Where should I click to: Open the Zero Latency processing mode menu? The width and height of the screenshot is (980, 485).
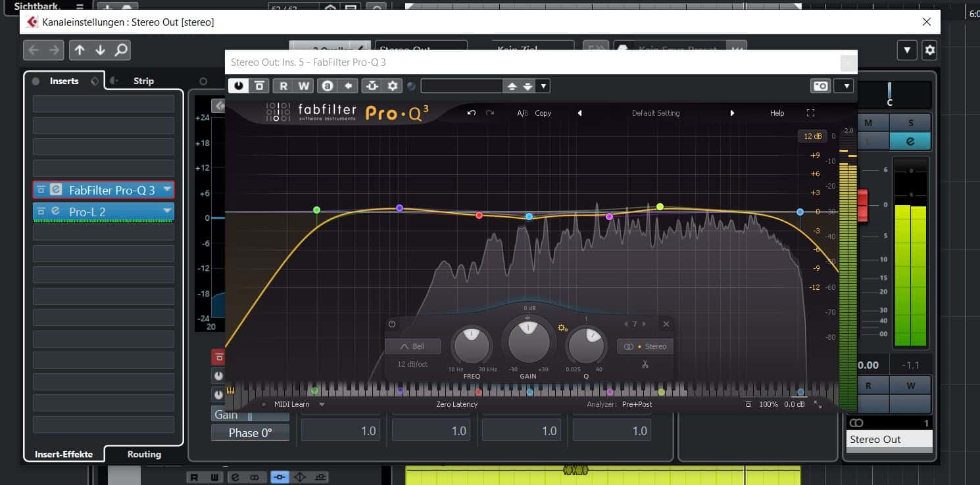[457, 404]
